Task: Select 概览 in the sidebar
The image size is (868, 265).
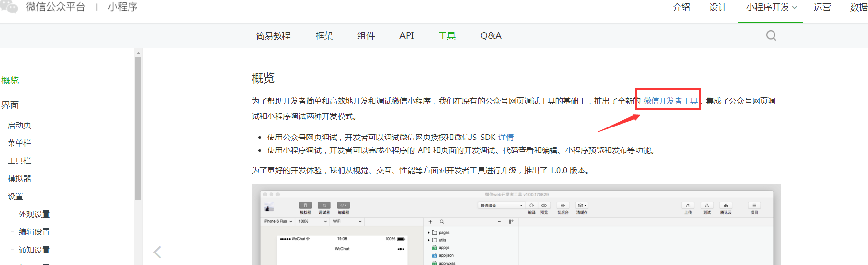Action: (x=10, y=81)
